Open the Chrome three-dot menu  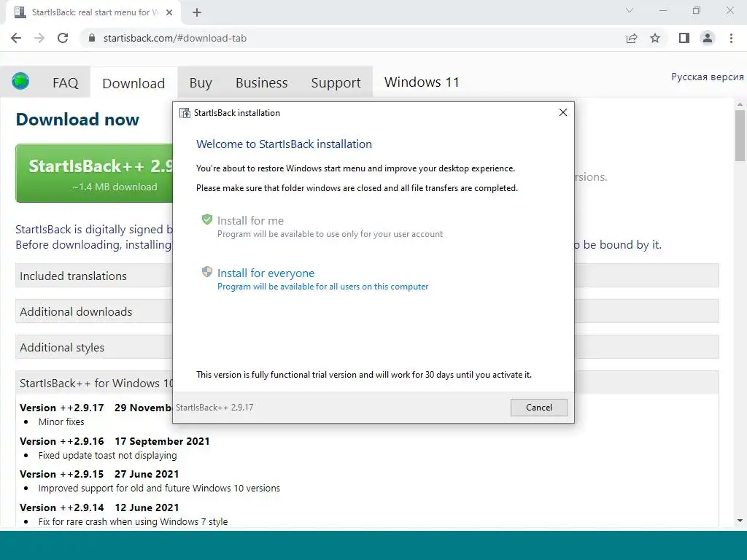click(x=731, y=38)
